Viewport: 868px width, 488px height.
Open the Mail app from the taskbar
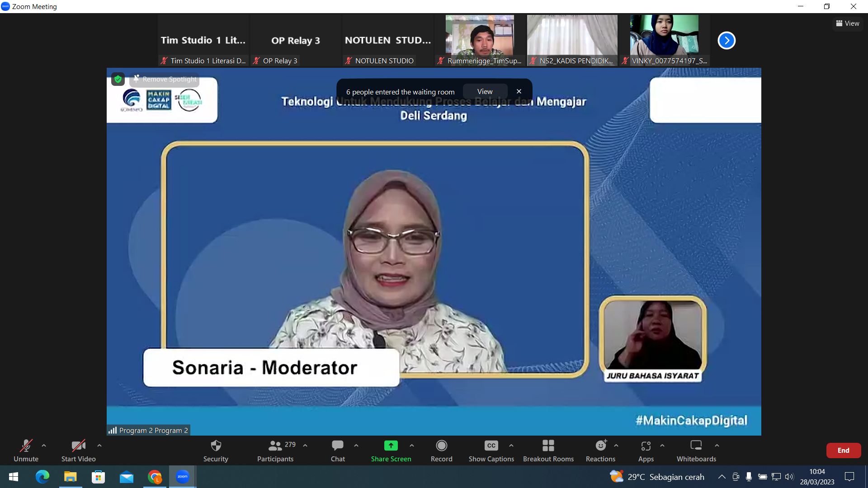click(127, 477)
